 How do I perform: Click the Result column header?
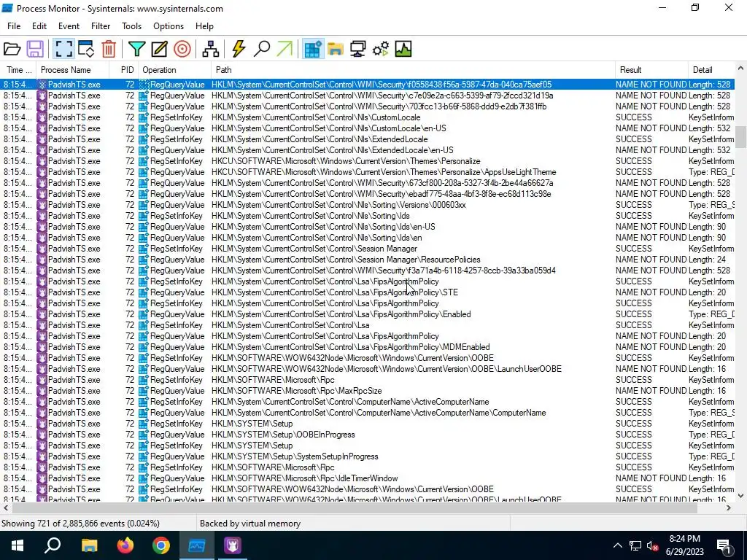[651, 70]
